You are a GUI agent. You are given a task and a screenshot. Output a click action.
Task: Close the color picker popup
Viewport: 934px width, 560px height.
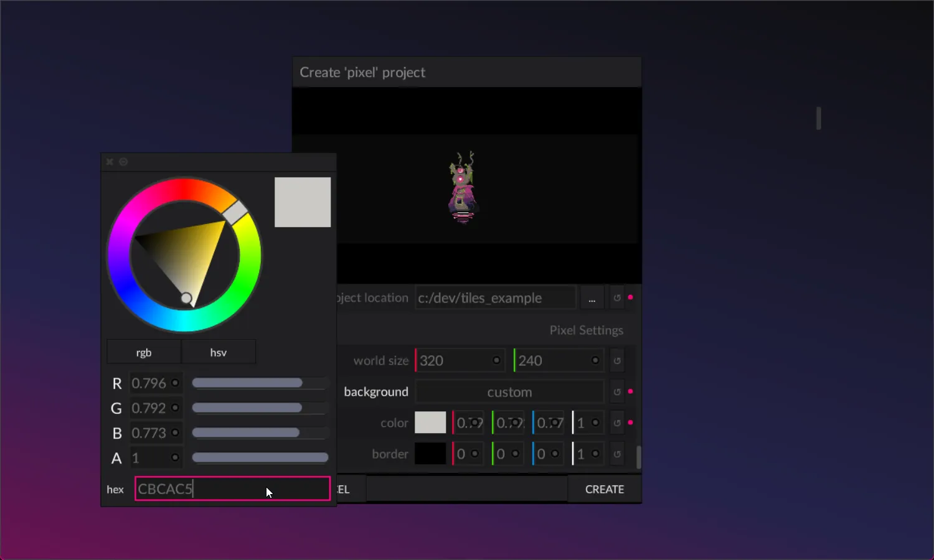110,162
